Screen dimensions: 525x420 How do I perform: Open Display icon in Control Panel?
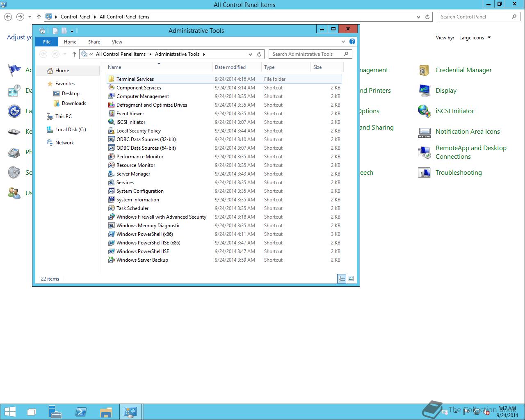coord(424,91)
